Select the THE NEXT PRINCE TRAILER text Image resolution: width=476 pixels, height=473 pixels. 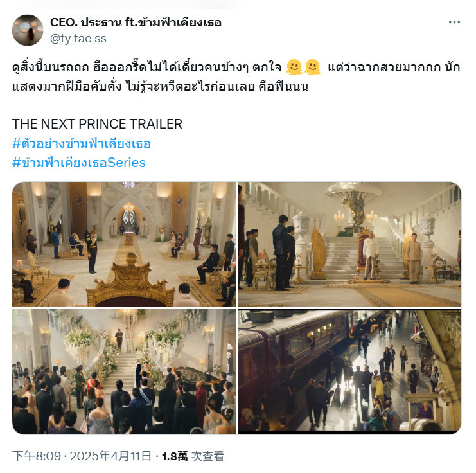(97, 124)
